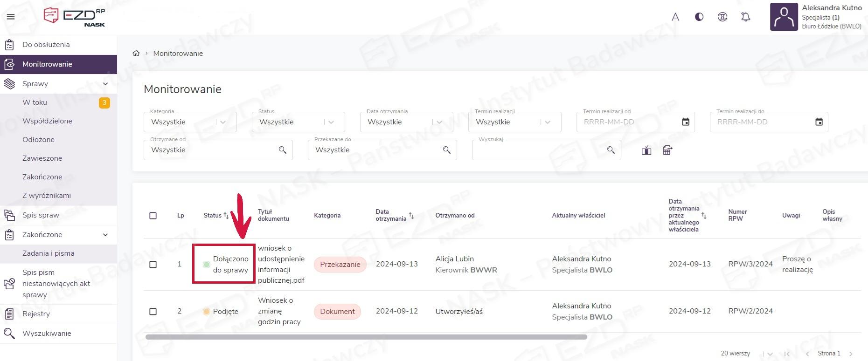Expand the Status filter dropdown
Screen dimensions: 868x361
(x=331, y=122)
